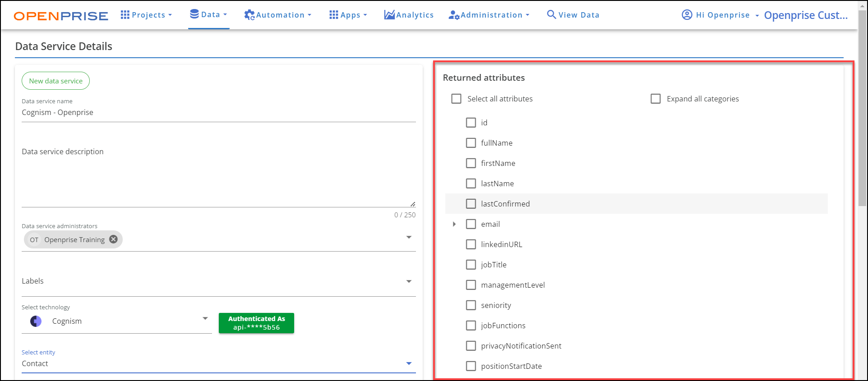Click the OT initials badge
Screen dimensions: 868x381
(x=34, y=240)
